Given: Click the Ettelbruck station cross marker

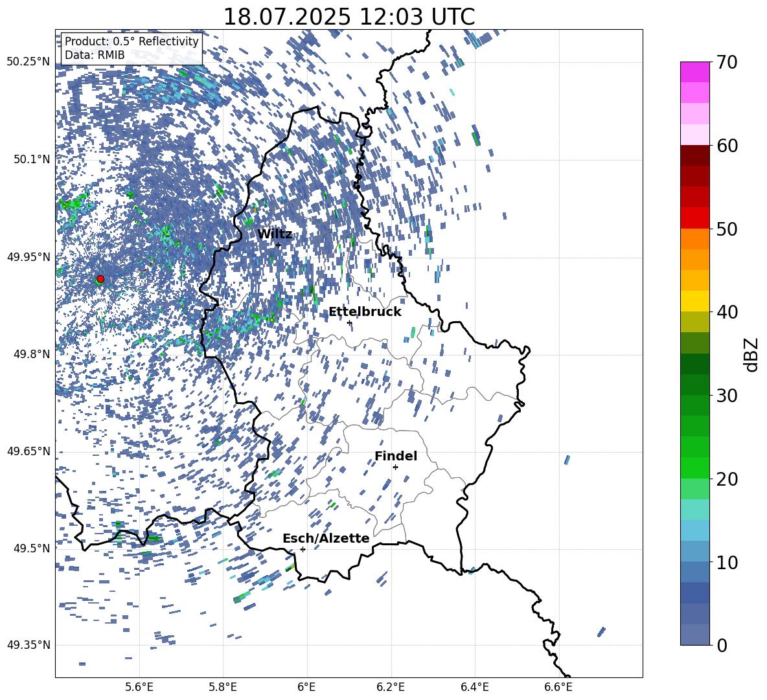Looking at the screenshot, I should point(349,322).
